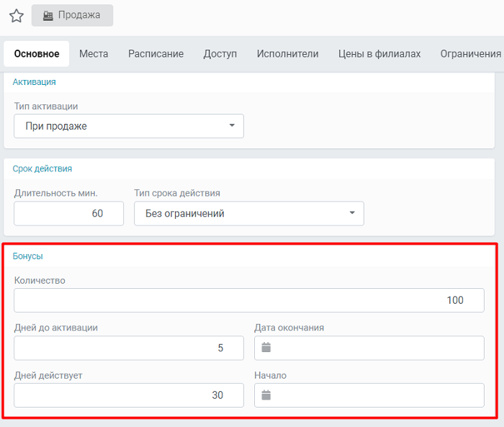Click the favorite star icon

(17, 15)
